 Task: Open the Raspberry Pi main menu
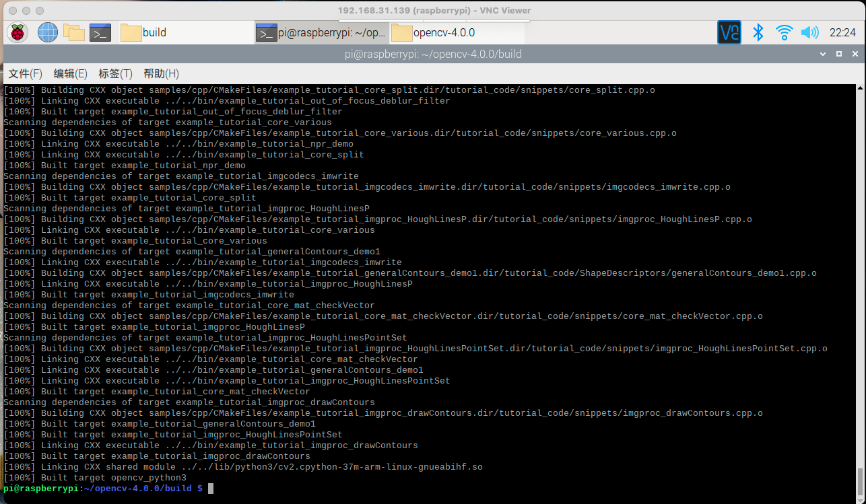tap(18, 32)
